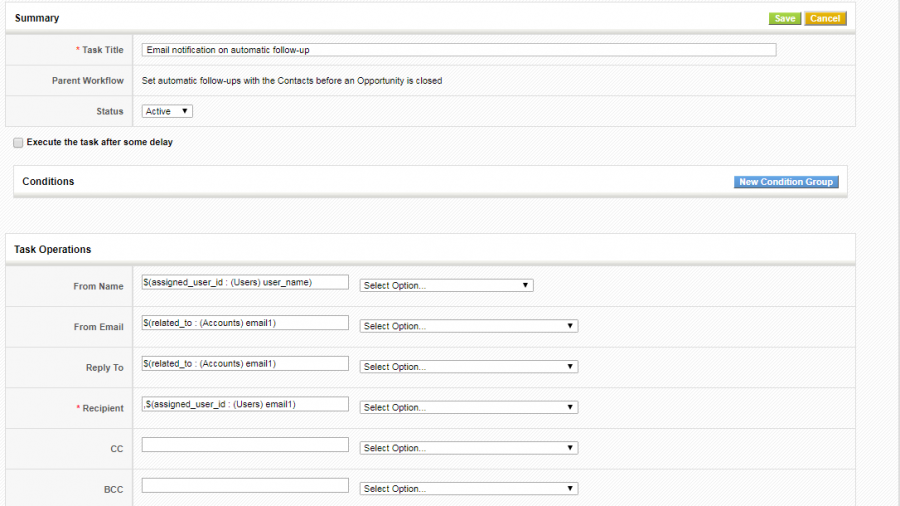Select the Reply To input field
900x506 pixels.
(245, 363)
